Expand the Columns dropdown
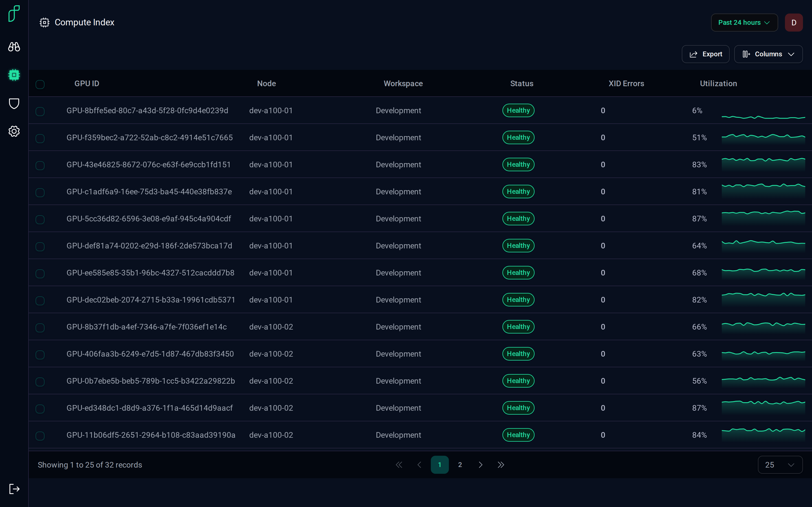Screen dimensions: 812x507 pos(768,54)
